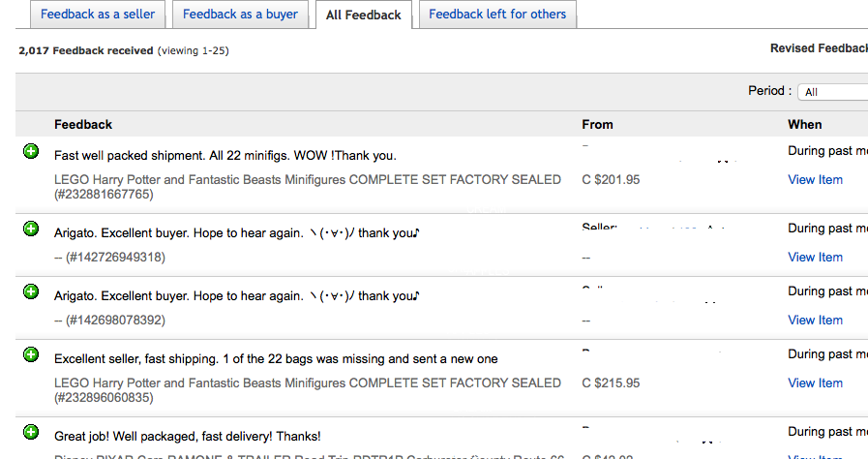868x459 pixels.
Task: Click green positive icon beside "Fast well packed shipment"
Action: pyautogui.click(x=31, y=152)
